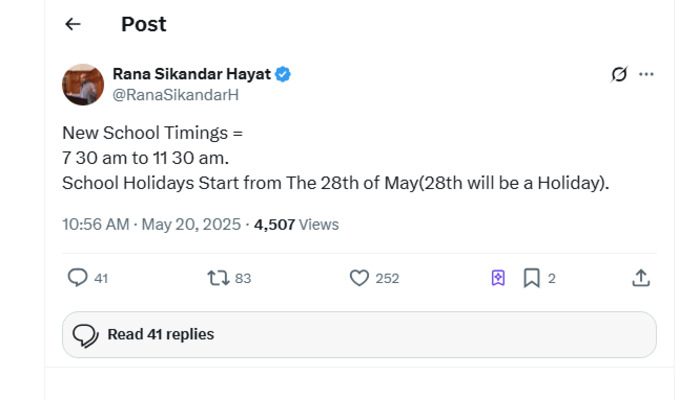Click the Grok slashed-circle icon
Screen dimensions: 700x400
click(x=619, y=74)
